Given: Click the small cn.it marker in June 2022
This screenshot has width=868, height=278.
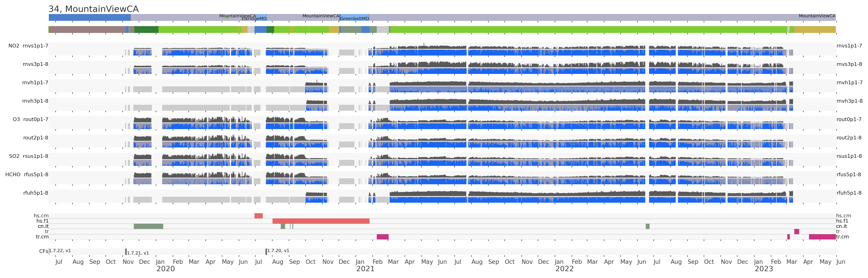Looking at the screenshot, I should (x=647, y=226).
